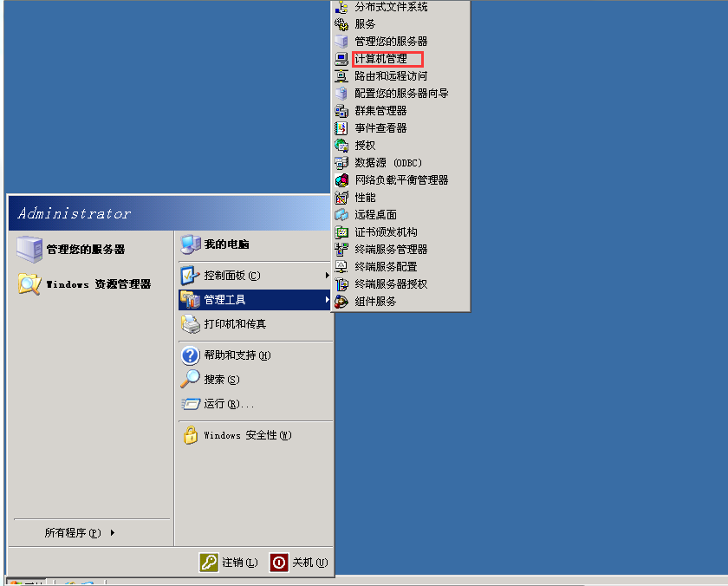Click the 帮助和支持 question mark icon
The height and width of the screenshot is (586, 728).
190,355
